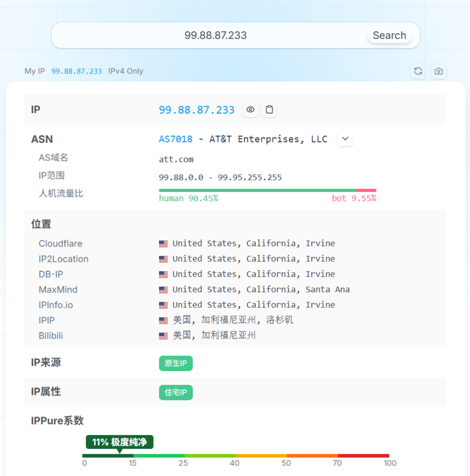470x476 pixels.
Task: Click the US flag in Cloudflare row
Action: pos(163,243)
